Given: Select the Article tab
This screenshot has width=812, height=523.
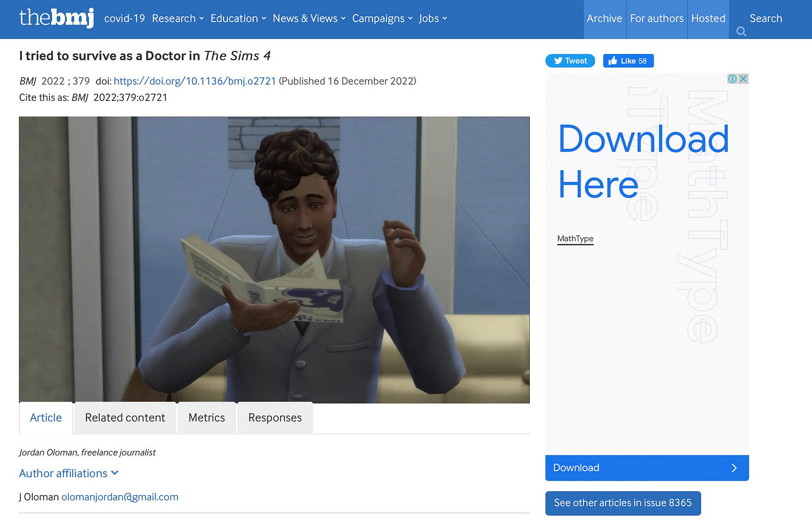Looking at the screenshot, I should 46,418.
